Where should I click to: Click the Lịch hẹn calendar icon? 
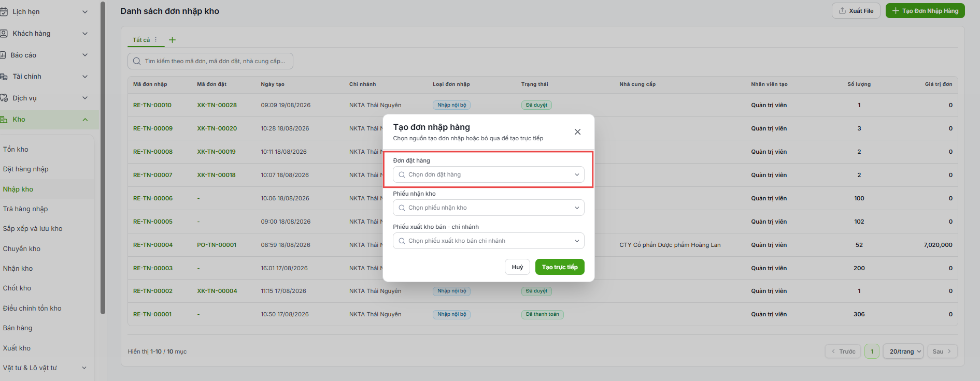[4, 12]
